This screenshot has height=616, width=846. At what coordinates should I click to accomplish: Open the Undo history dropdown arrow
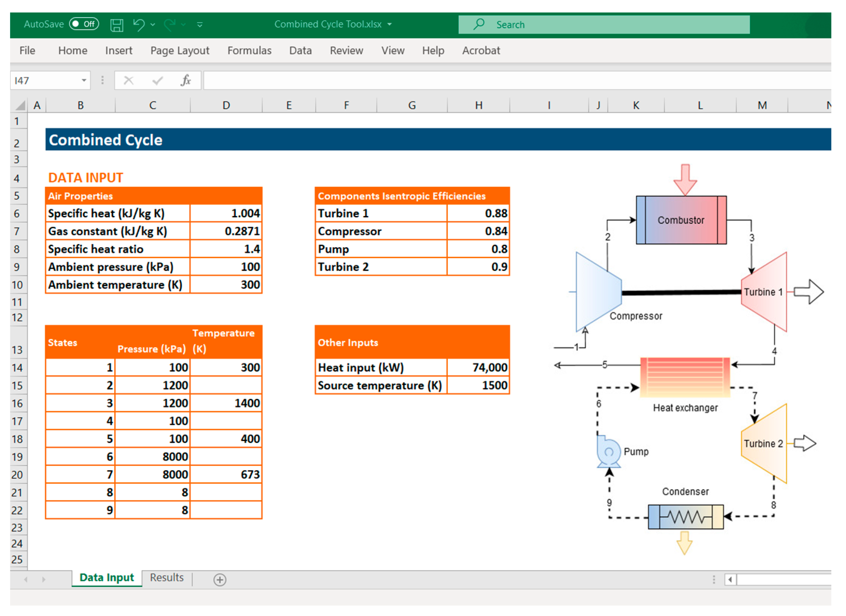point(153,25)
